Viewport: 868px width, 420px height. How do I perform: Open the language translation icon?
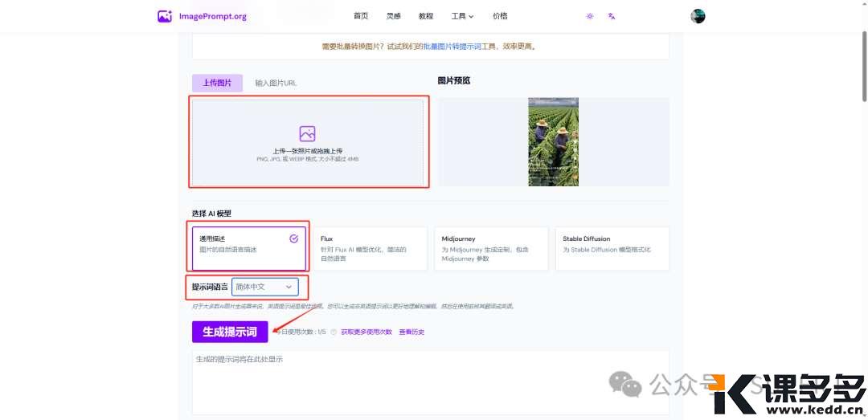pos(612,16)
